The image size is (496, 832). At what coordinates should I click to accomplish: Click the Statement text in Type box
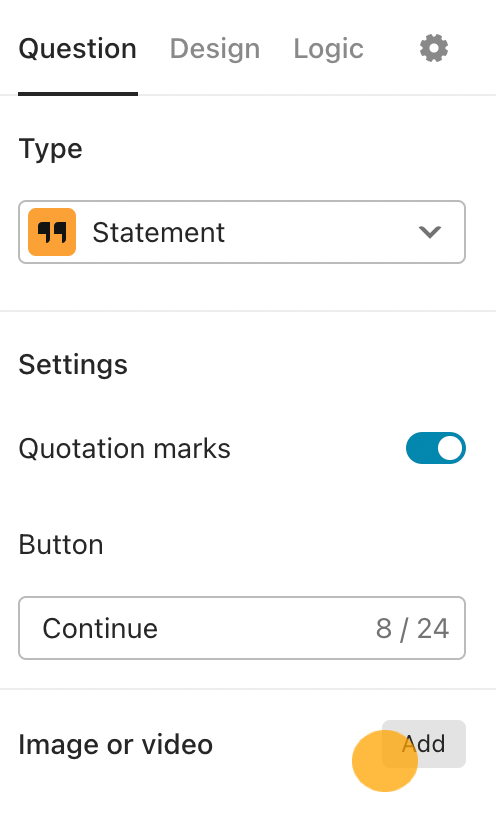pos(159,232)
